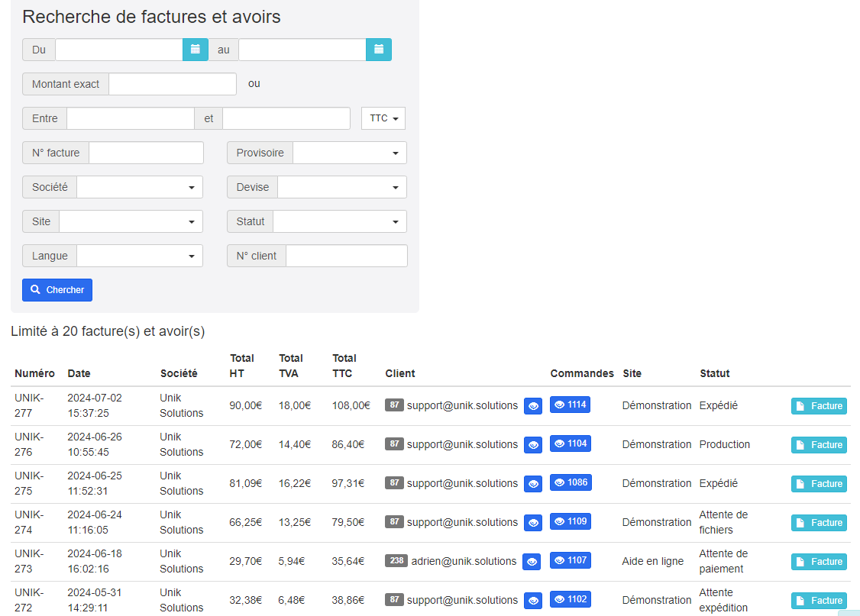Open order 1107 badge
This screenshot has height=616, width=860.
pyautogui.click(x=570, y=561)
